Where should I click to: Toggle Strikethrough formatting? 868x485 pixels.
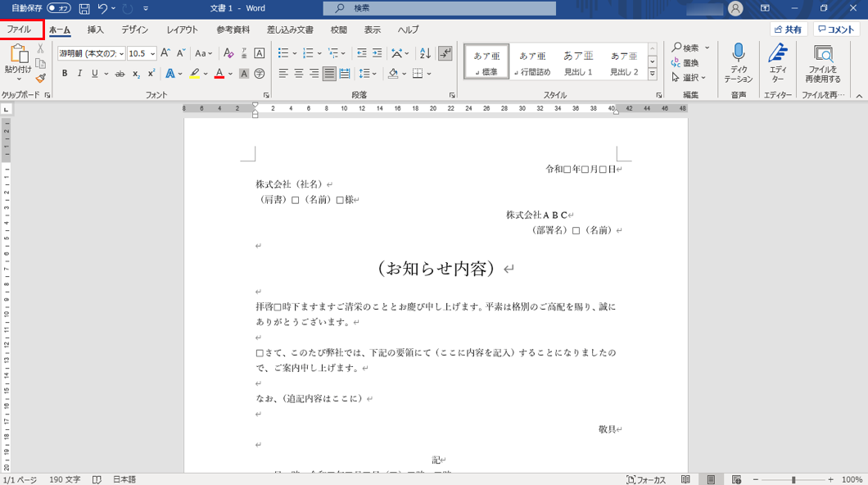coord(120,74)
